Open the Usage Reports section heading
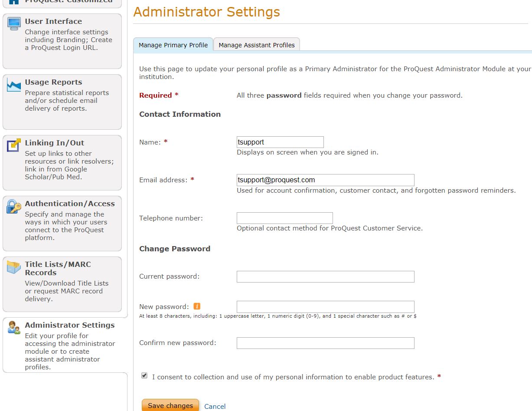Image resolution: width=532 pixels, height=411 pixels. pyautogui.click(x=53, y=82)
